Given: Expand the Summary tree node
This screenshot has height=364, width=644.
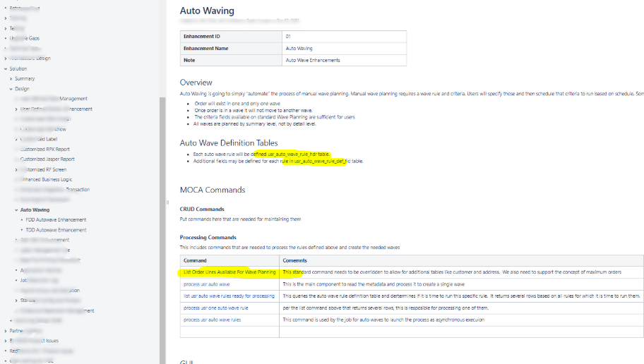Looking at the screenshot, I should (11, 79).
